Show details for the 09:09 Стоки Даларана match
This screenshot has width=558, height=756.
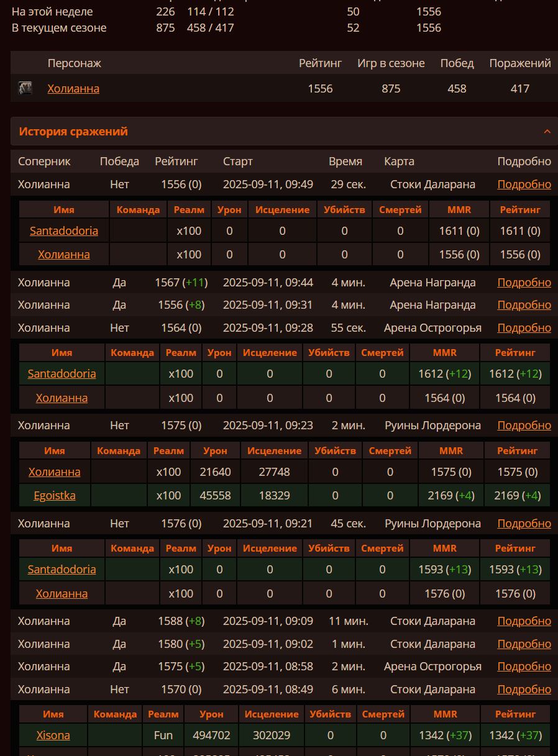click(524, 621)
